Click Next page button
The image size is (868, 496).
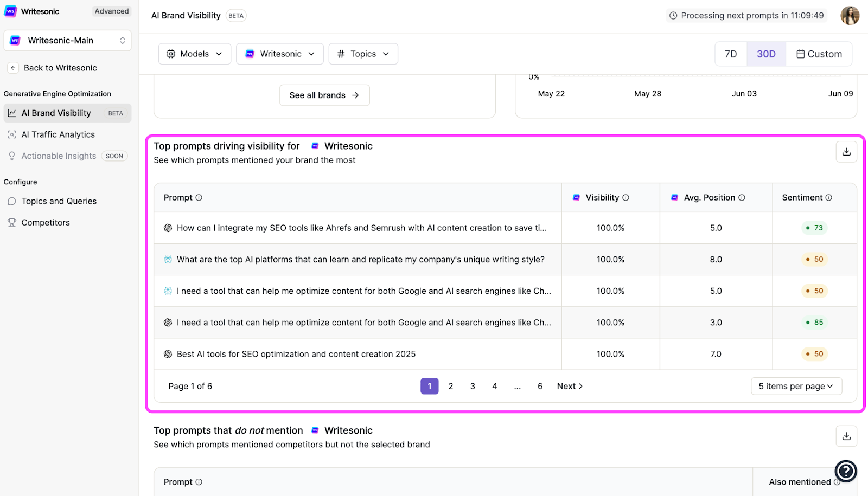coord(570,387)
